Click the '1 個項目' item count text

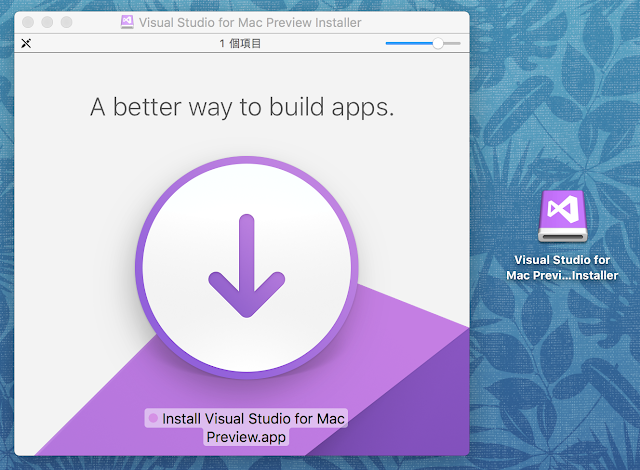[x=240, y=43]
